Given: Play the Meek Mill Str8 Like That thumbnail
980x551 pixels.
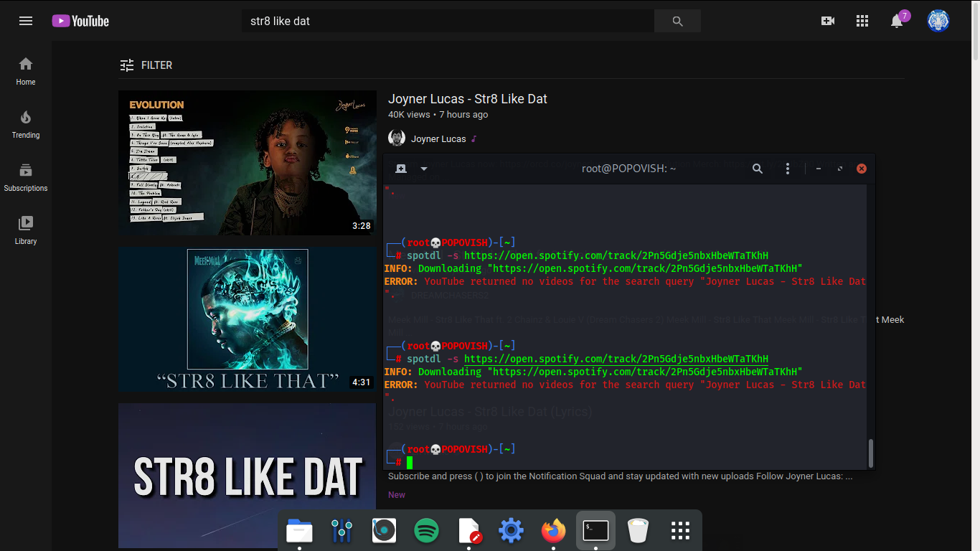Looking at the screenshot, I should click(248, 319).
